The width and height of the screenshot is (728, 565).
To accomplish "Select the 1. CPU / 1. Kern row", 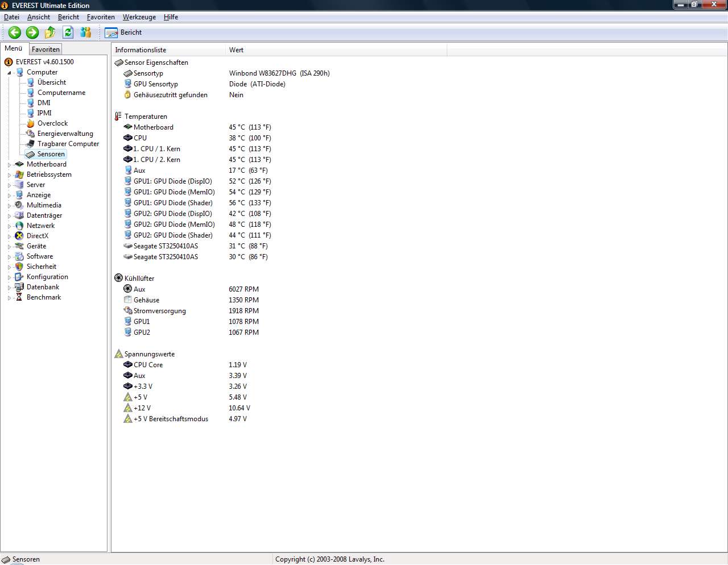I will tap(197, 149).
